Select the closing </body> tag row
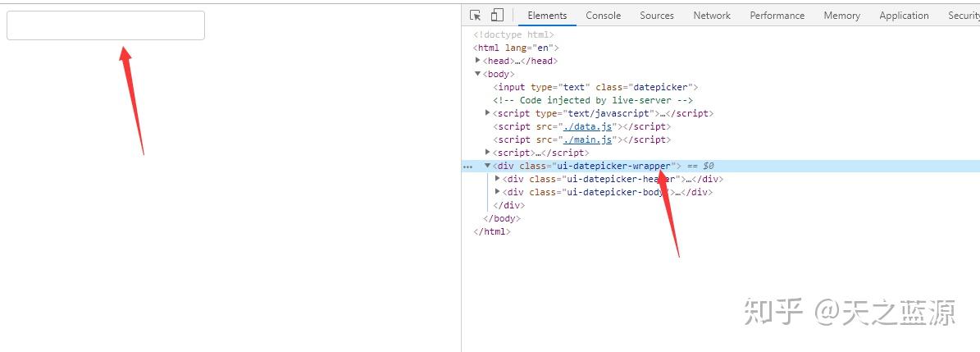 click(502, 218)
